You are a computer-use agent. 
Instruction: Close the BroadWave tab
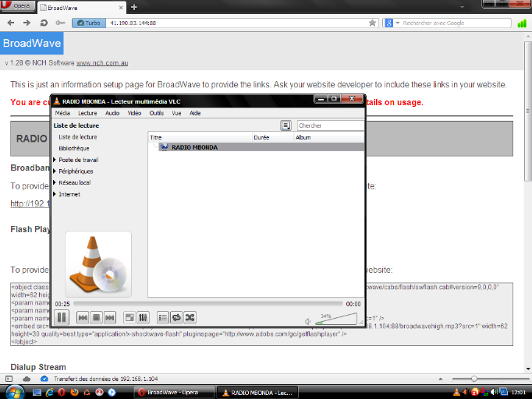pyautogui.click(x=121, y=8)
